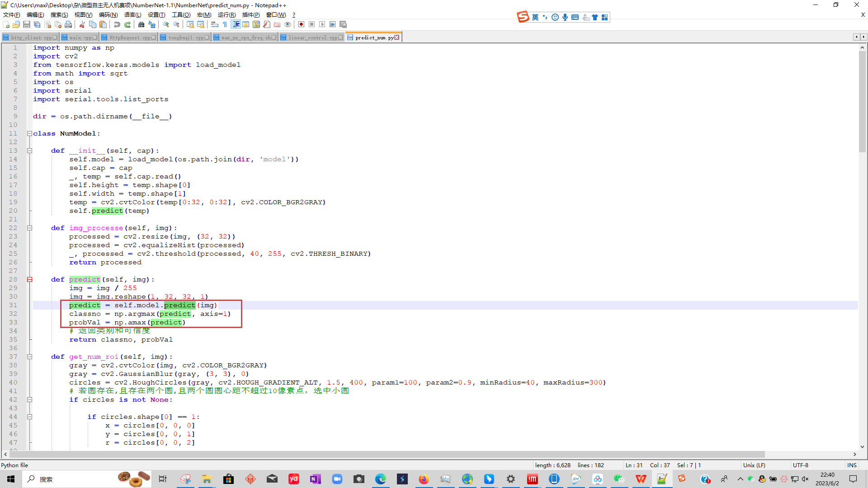The height and width of the screenshot is (488, 868).
Task: Click the Print toolbar icon
Action: 68,24
